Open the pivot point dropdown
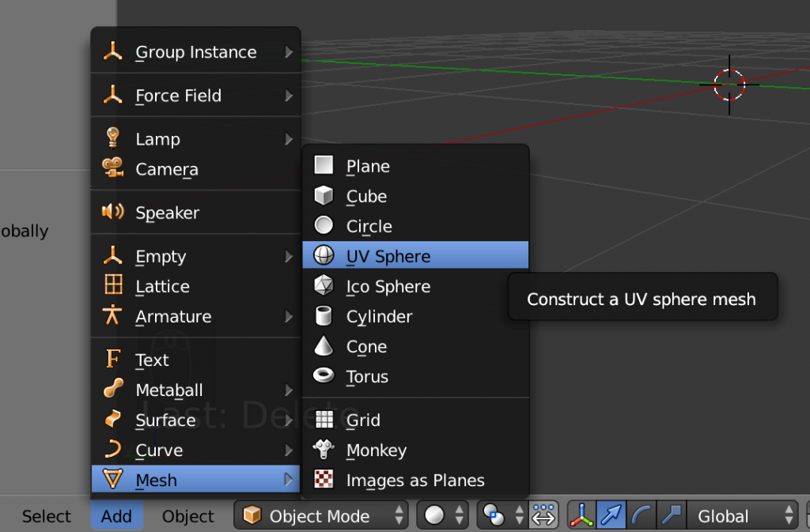Image resolution: width=810 pixels, height=532 pixels. pos(502,515)
